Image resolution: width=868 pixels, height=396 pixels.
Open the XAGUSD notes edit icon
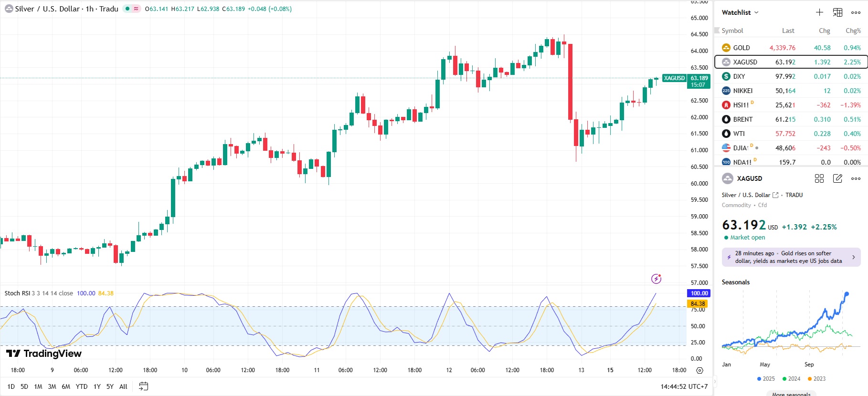pyautogui.click(x=837, y=178)
